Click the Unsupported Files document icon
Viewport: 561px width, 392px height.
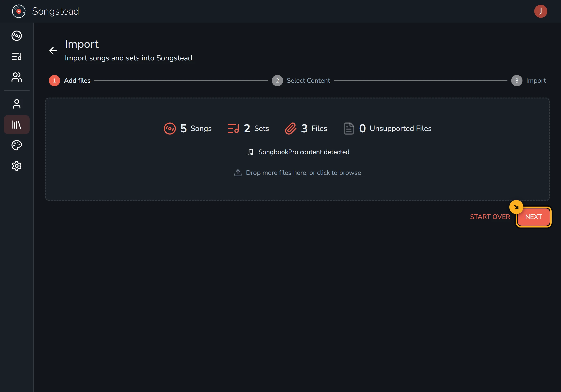pos(349,129)
